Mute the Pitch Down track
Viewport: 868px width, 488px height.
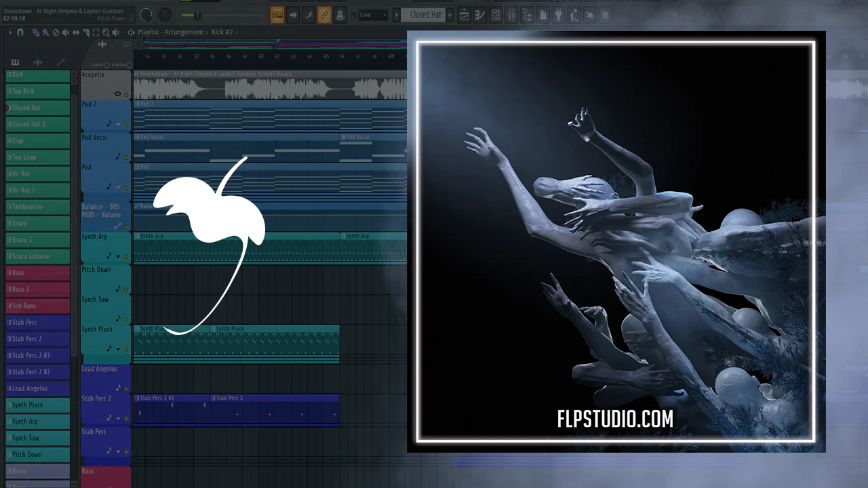pyautogui.click(x=126, y=289)
